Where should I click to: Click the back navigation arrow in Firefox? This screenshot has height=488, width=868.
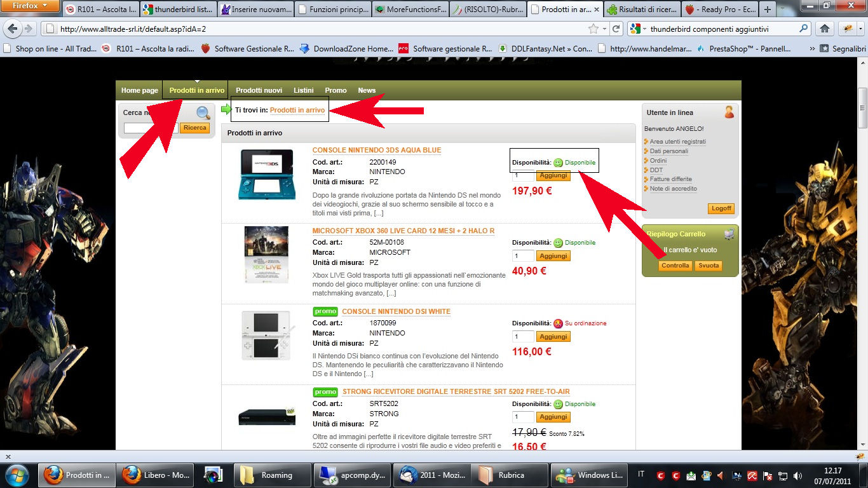click(12, 29)
